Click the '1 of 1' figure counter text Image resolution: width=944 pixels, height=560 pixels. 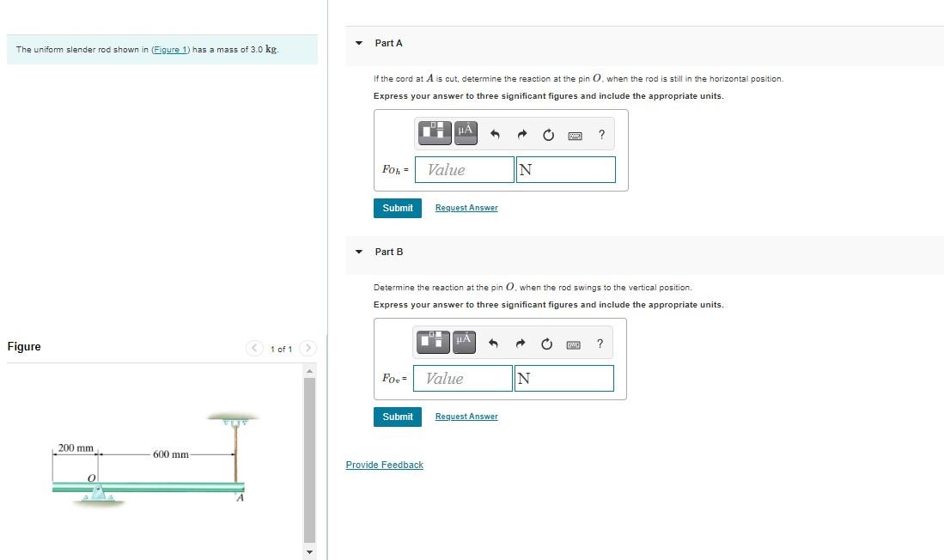pos(281,350)
